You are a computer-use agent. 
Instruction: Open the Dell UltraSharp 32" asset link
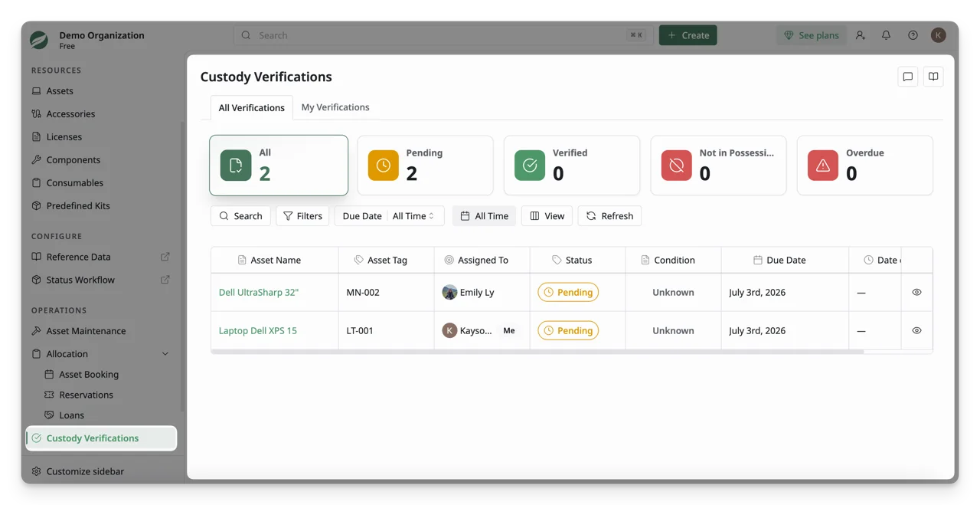tap(259, 292)
